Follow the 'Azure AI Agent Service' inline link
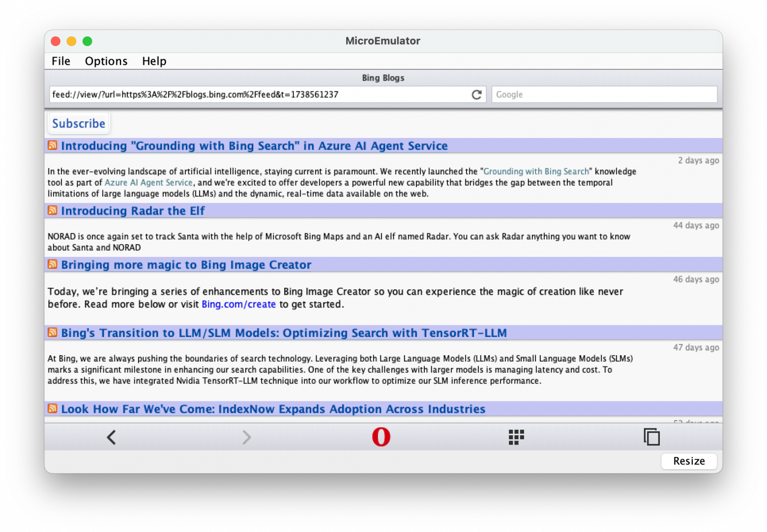 [148, 183]
